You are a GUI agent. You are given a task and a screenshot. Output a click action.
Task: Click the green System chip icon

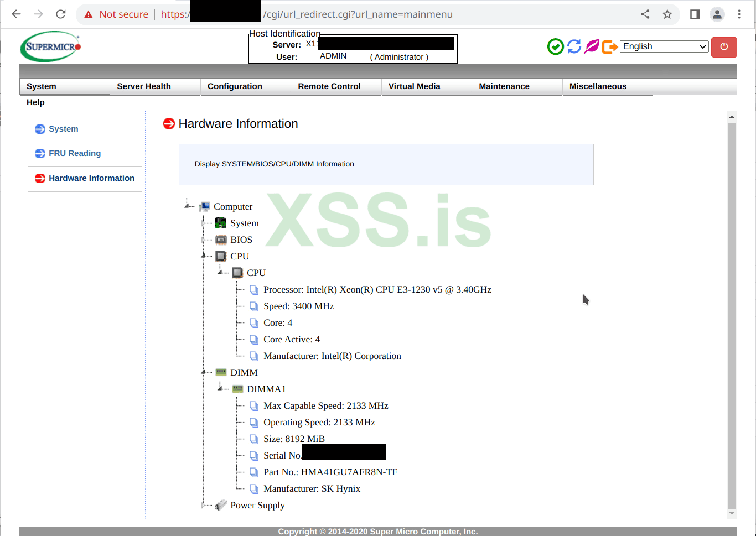[x=221, y=222]
